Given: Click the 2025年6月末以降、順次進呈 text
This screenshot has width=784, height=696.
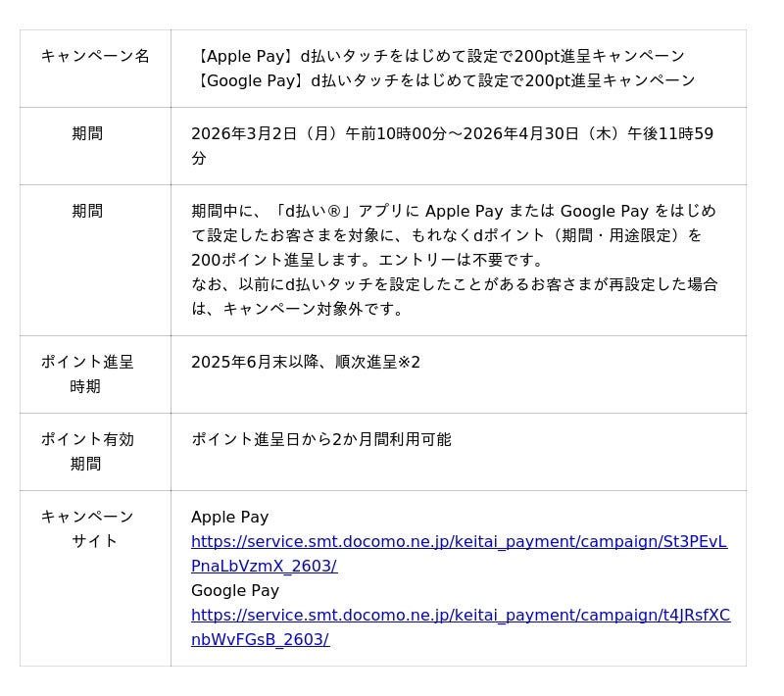Looking at the screenshot, I should (293, 363).
